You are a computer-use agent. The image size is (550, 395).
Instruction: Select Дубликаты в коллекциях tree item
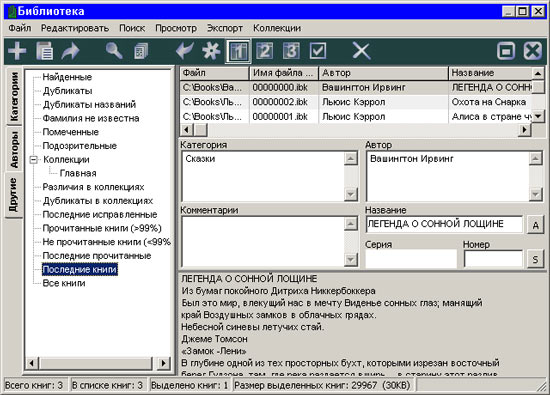pos(98,201)
